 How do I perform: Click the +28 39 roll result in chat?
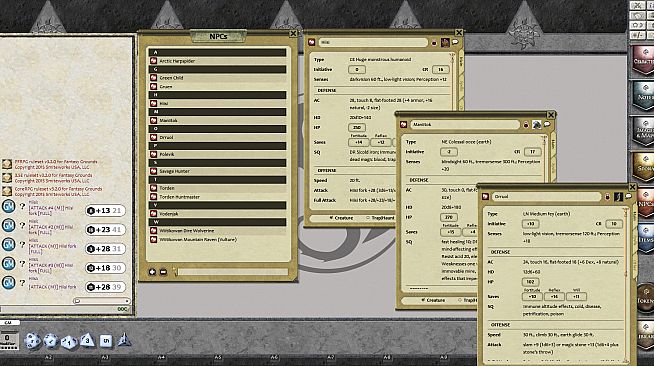click(x=105, y=287)
